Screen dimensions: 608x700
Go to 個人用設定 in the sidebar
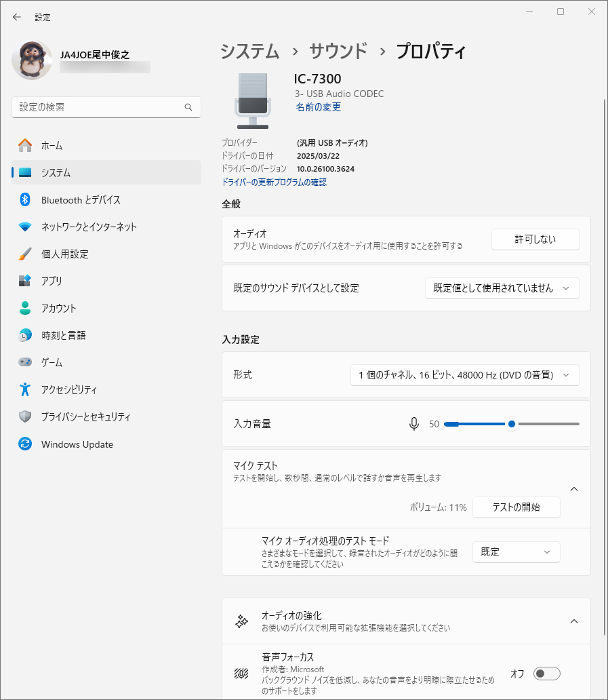coord(106,254)
